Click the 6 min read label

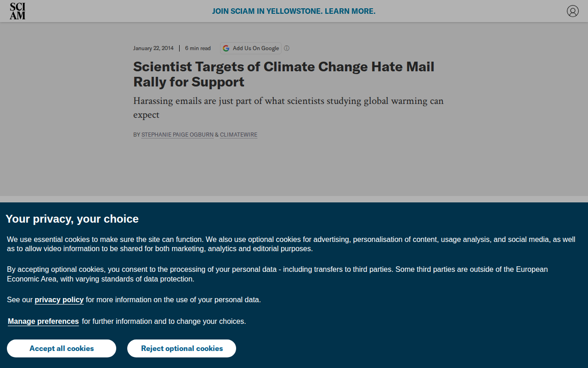[x=198, y=48]
